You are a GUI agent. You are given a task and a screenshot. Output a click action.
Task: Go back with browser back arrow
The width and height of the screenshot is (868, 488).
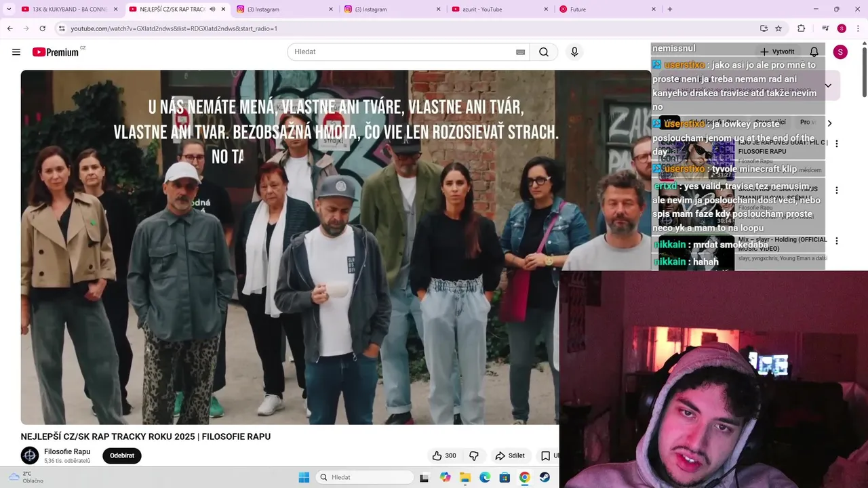[x=9, y=28]
